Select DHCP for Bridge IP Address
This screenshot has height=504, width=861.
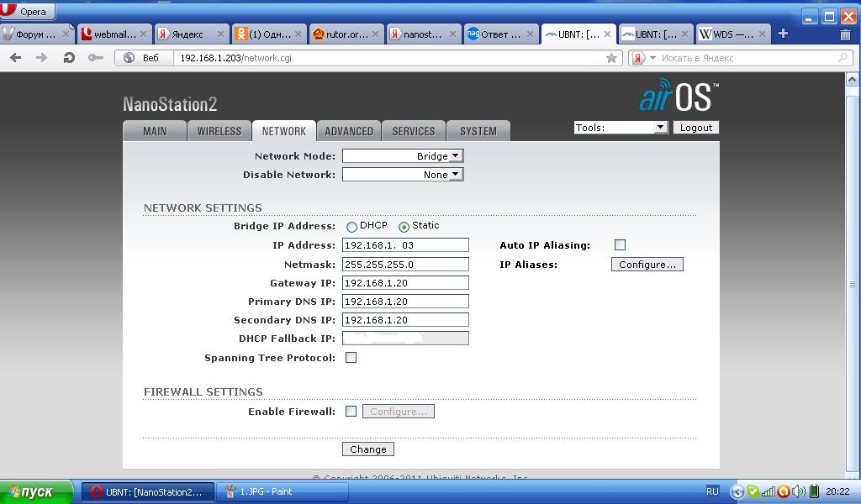click(351, 227)
